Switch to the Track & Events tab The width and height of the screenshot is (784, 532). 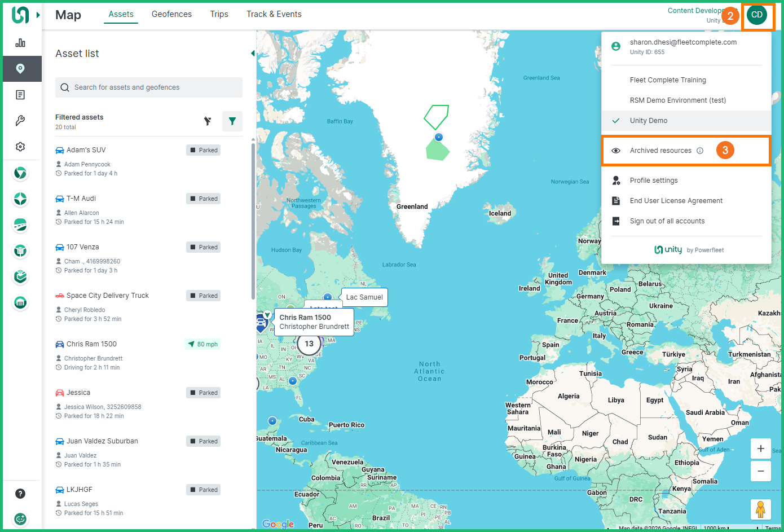pos(274,14)
